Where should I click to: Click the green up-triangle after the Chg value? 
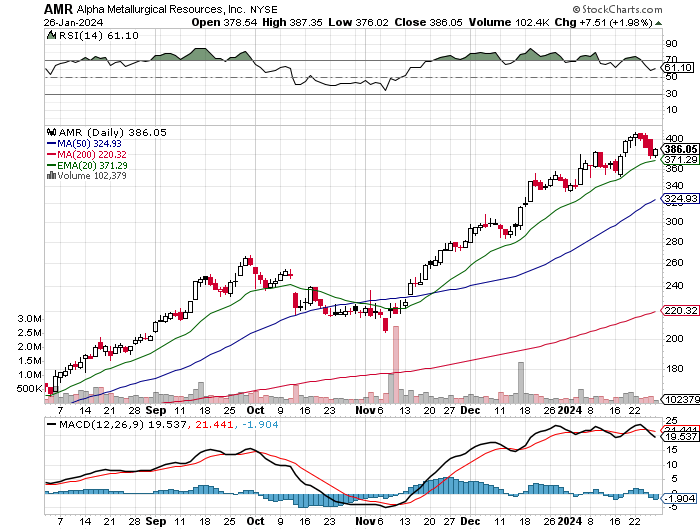(658, 23)
